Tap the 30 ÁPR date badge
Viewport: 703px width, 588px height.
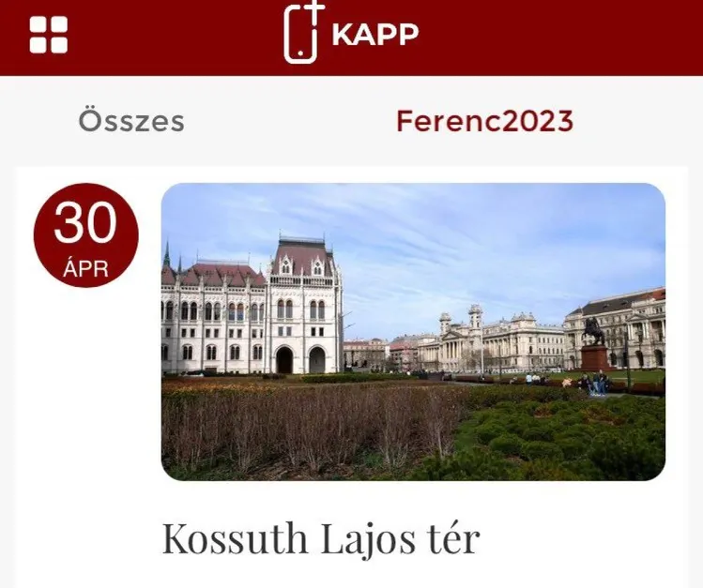(x=86, y=235)
